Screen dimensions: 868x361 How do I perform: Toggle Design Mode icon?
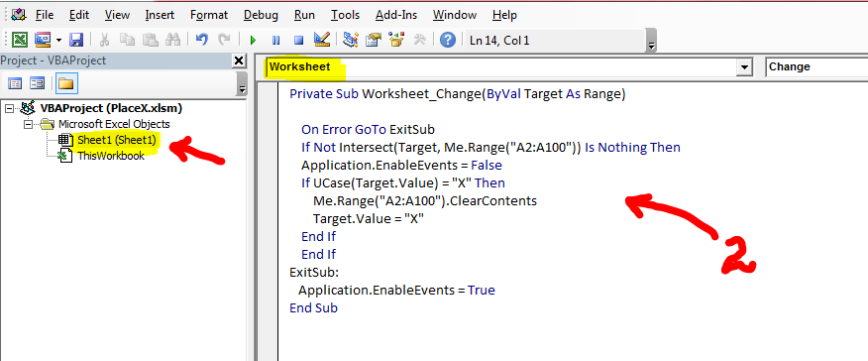(322, 40)
